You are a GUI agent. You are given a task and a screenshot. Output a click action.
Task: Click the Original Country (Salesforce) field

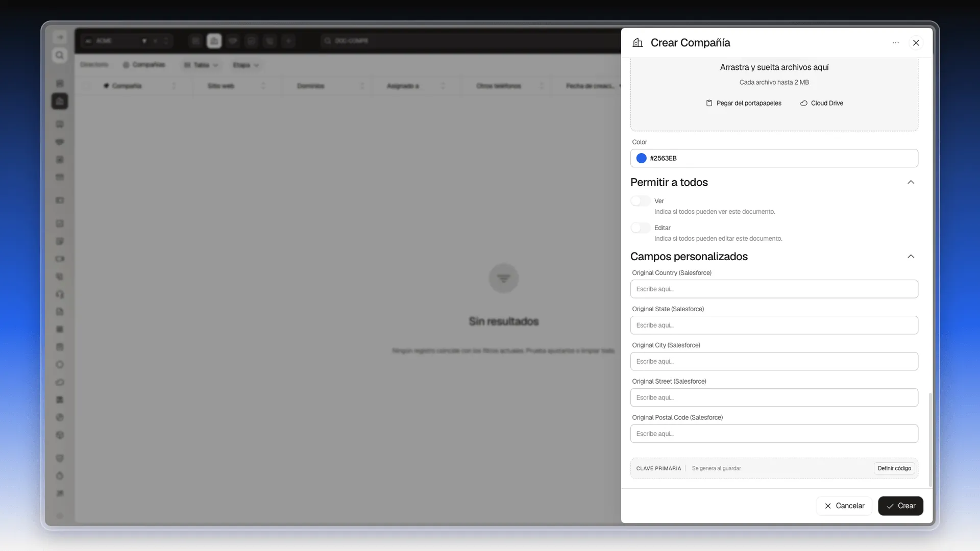pos(774,289)
